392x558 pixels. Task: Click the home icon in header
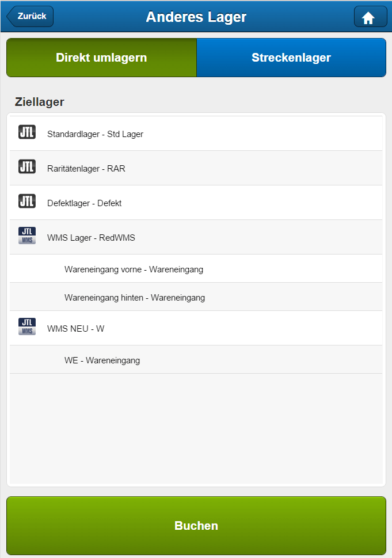tap(368, 17)
